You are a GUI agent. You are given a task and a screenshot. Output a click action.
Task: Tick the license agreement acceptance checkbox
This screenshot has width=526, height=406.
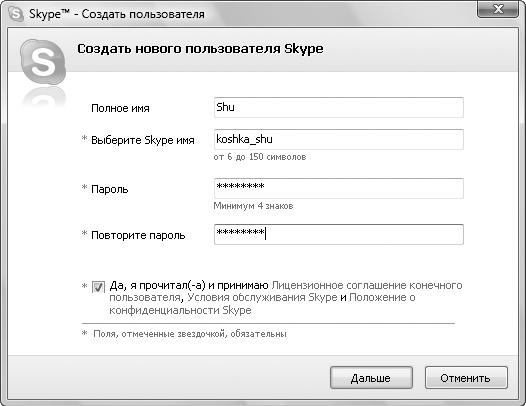pyautogui.click(x=98, y=287)
